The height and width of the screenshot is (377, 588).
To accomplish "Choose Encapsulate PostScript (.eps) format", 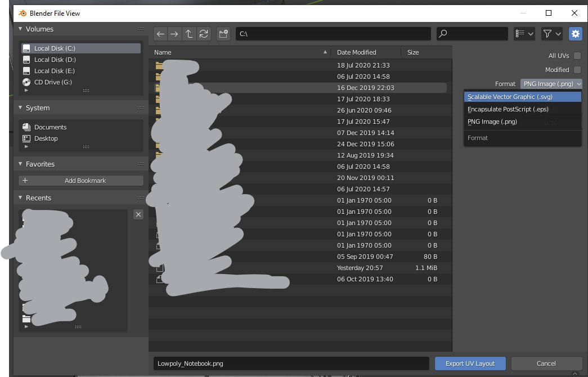I will [522, 109].
